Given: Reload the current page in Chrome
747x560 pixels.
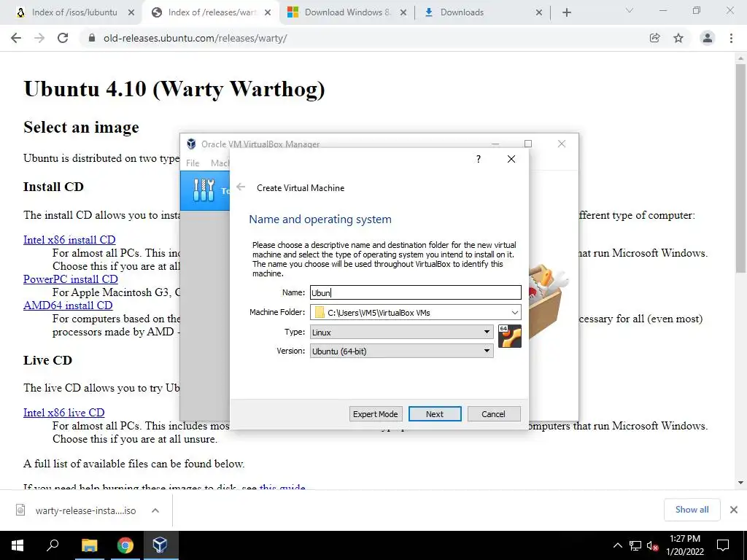Looking at the screenshot, I should tap(63, 38).
